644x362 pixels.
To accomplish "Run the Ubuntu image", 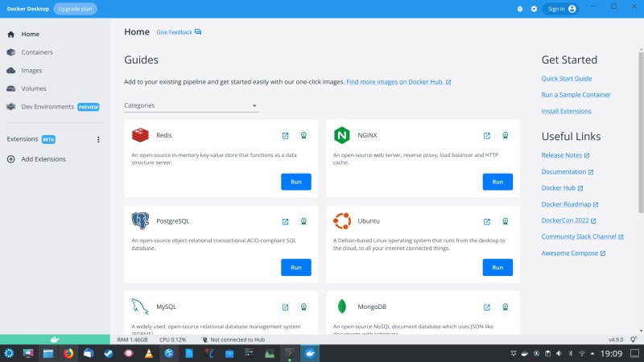I will tap(497, 267).
